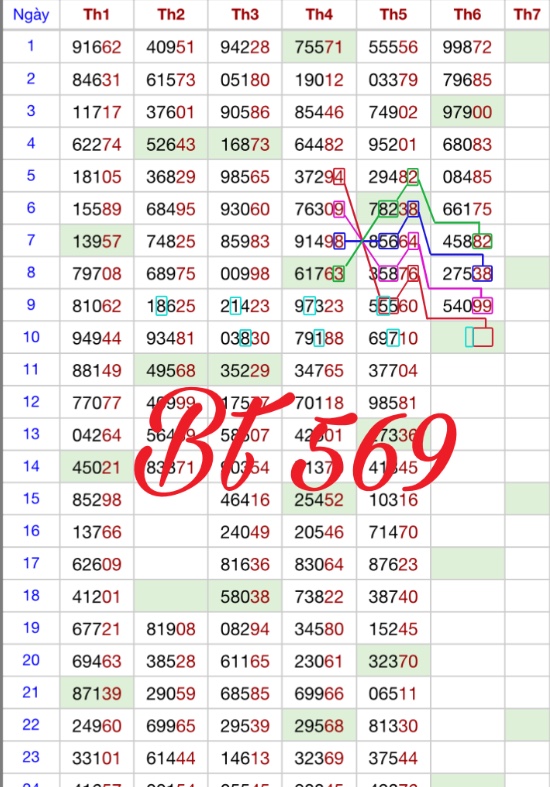This screenshot has width=550, height=787.
Task: Click the green boxed 82 in 45882
Action: pyautogui.click(x=482, y=241)
